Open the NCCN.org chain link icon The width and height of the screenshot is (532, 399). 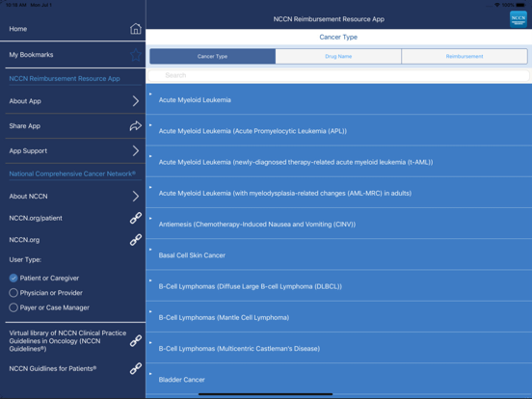coord(136,240)
